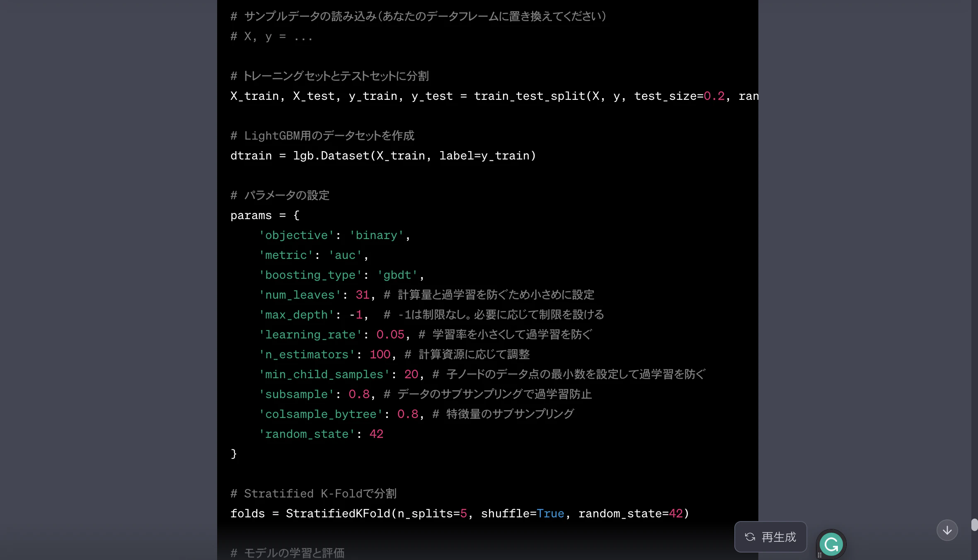The height and width of the screenshot is (560, 978).
Task: Click the 'gbdt' value text
Action: [397, 275]
